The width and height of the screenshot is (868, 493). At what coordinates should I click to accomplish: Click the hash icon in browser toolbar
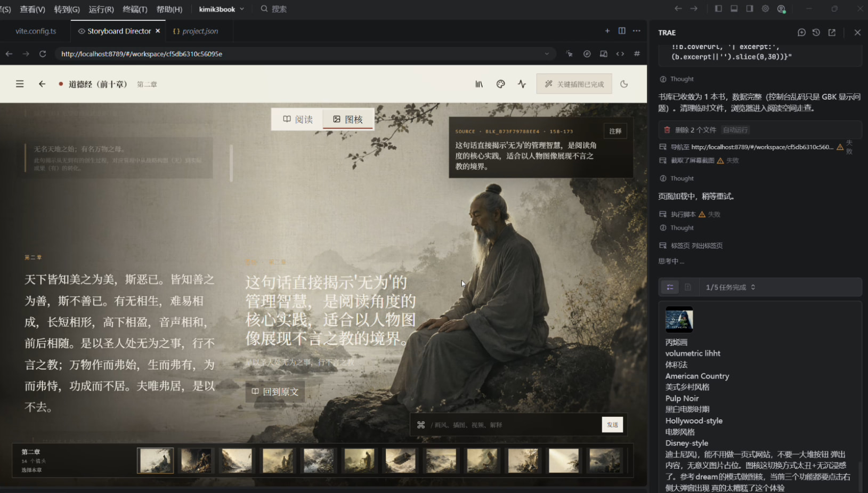pyautogui.click(x=637, y=54)
